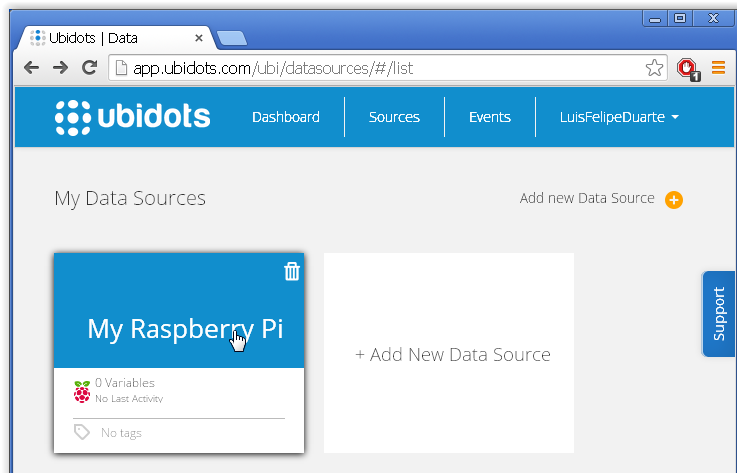Open the Events menu item
The image size is (738, 473).
[x=489, y=117]
